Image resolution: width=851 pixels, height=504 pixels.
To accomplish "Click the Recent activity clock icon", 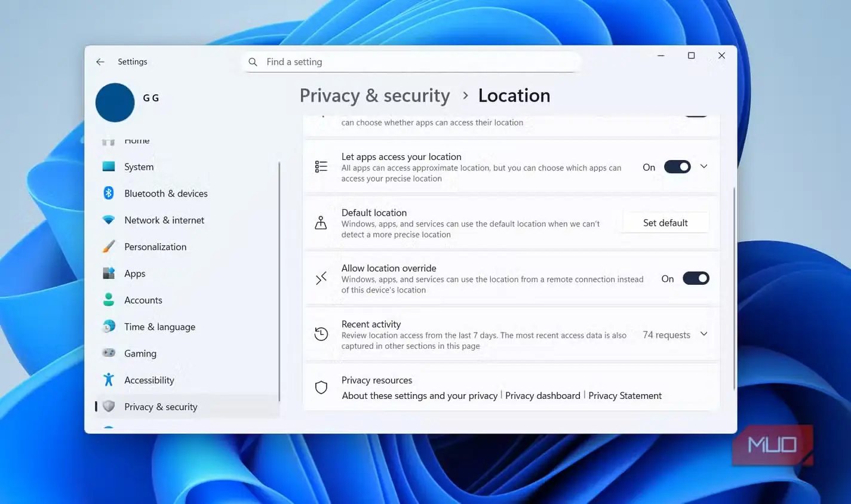I will 321,334.
